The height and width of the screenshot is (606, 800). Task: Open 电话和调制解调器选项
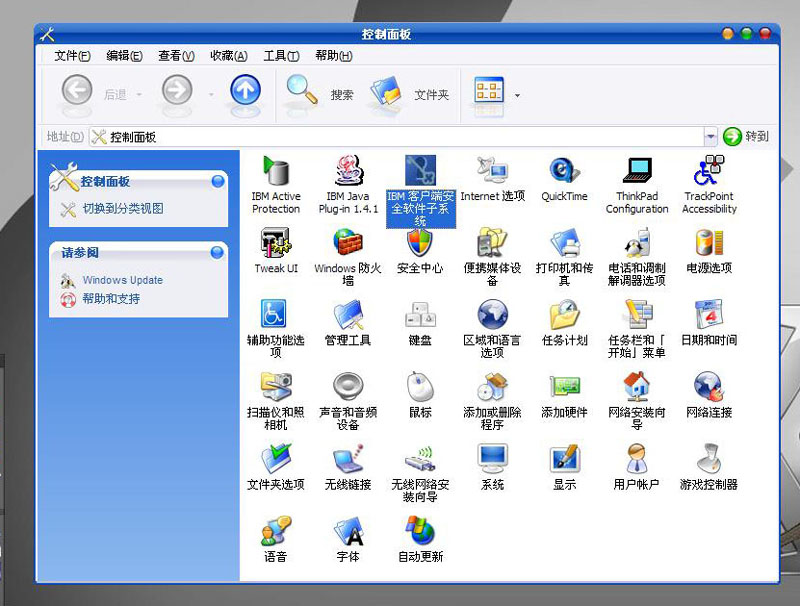(x=637, y=257)
